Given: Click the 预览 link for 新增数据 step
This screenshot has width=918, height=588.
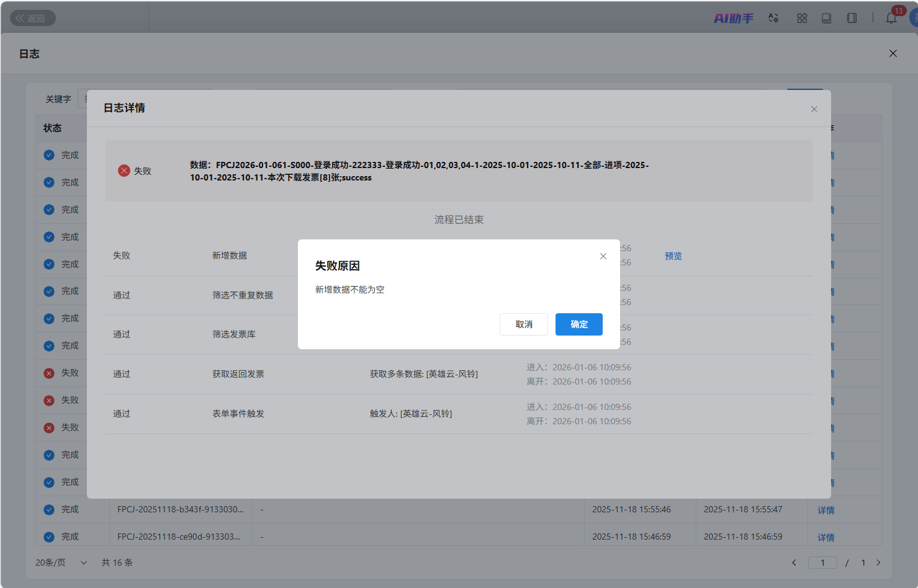Looking at the screenshot, I should click(673, 256).
